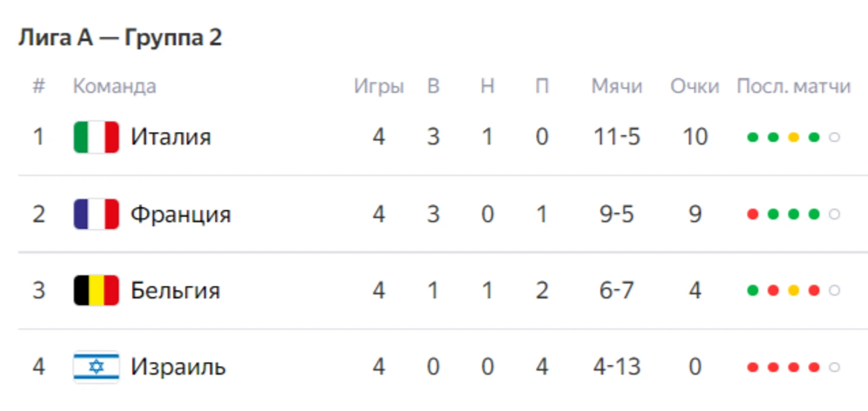The height and width of the screenshot is (411, 868).
Task: Open the Италия team link
Action: click(171, 137)
